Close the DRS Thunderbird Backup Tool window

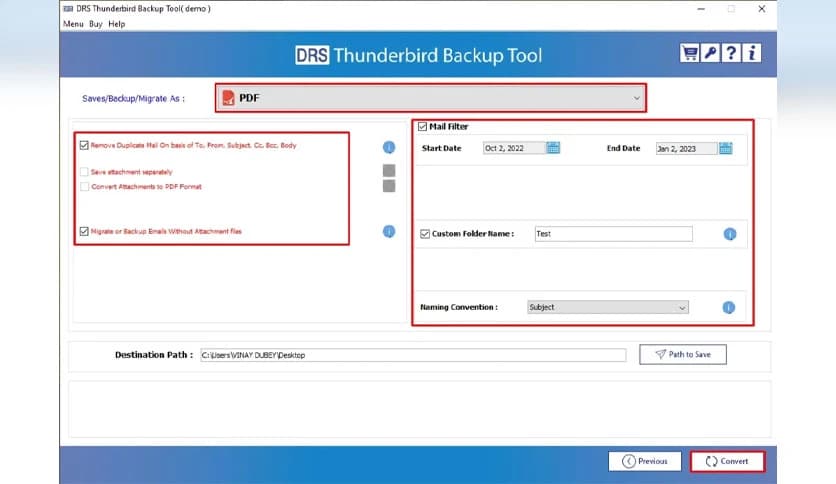click(761, 9)
